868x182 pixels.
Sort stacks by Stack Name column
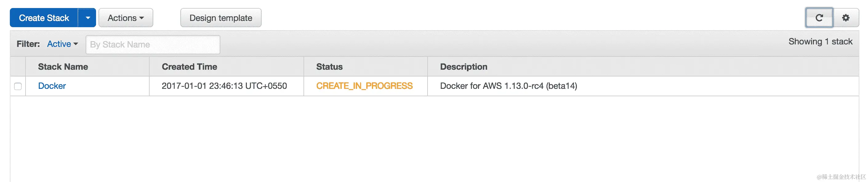pos(63,67)
